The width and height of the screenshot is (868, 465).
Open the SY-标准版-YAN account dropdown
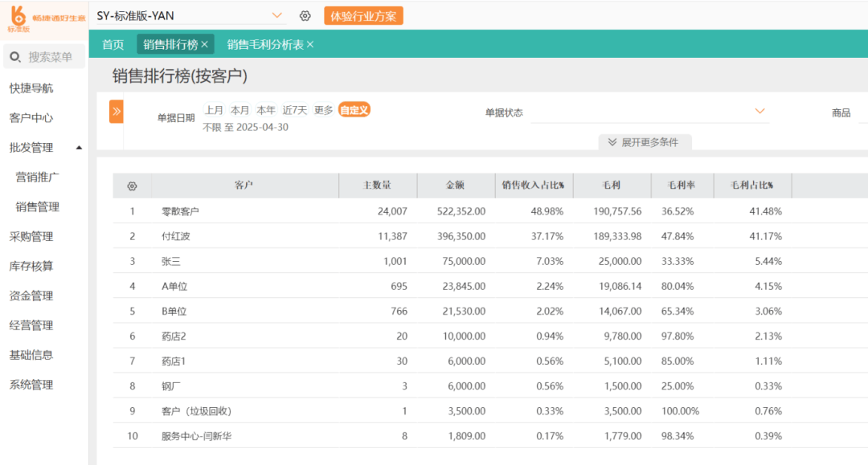(277, 14)
